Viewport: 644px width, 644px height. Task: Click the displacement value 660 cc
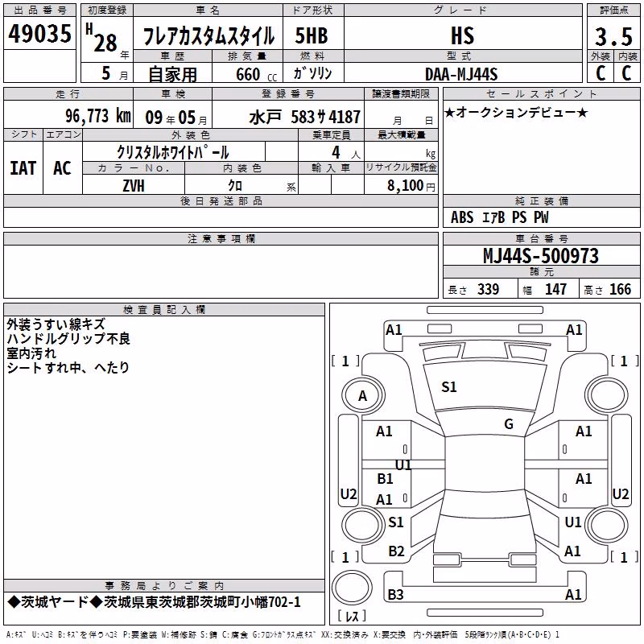pyautogui.click(x=256, y=74)
